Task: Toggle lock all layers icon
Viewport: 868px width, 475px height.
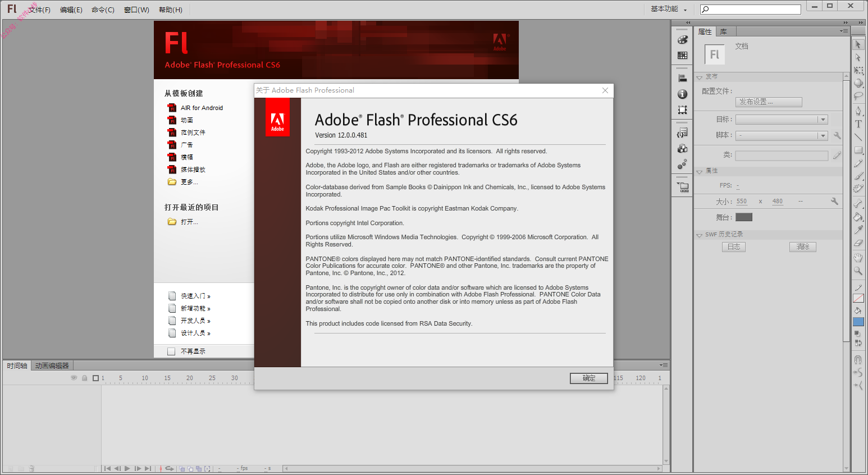Action: click(84, 378)
